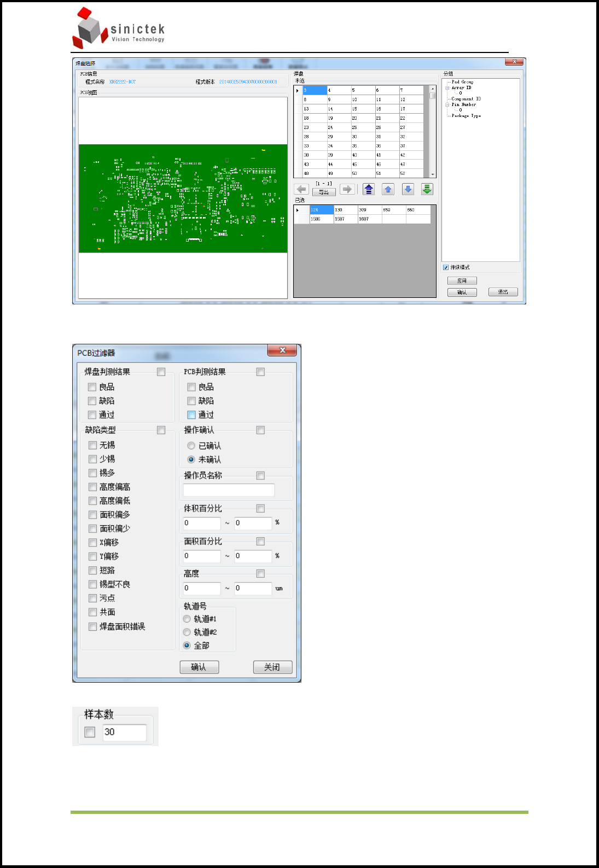Enable the 体积百分比 checkbox

tap(260, 508)
